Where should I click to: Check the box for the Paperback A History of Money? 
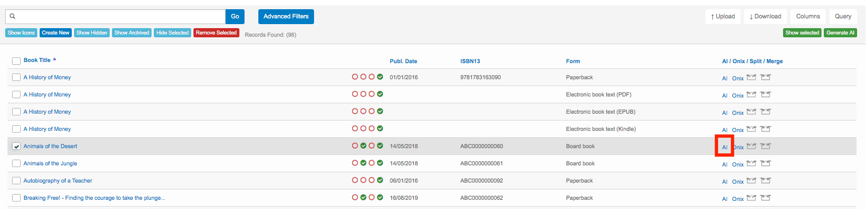(x=17, y=78)
